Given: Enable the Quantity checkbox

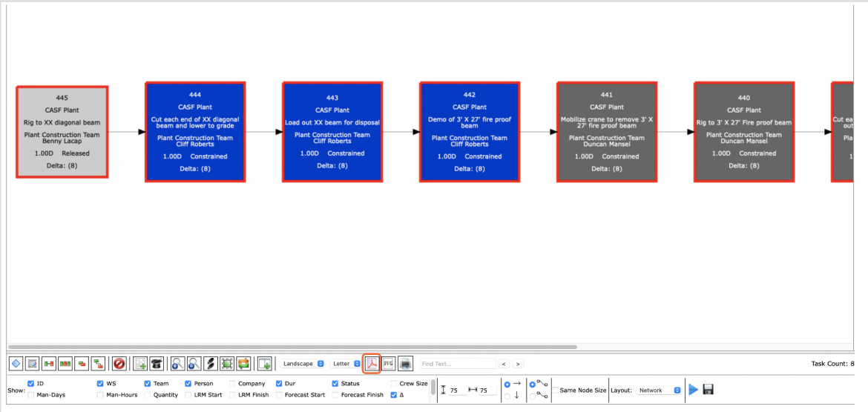Looking at the screenshot, I should click(148, 395).
